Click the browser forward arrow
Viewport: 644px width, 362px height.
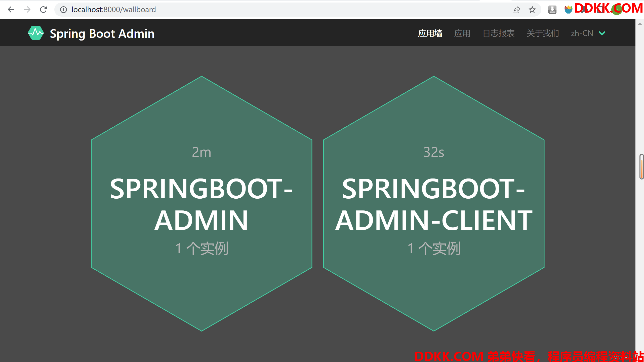pyautogui.click(x=27, y=10)
